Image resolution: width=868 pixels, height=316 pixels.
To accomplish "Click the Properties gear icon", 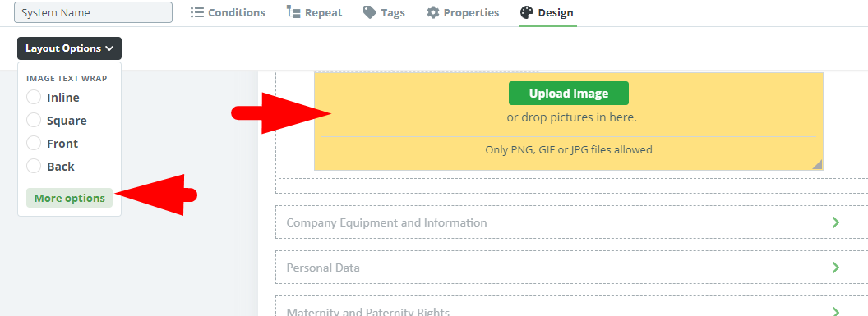I will (433, 12).
